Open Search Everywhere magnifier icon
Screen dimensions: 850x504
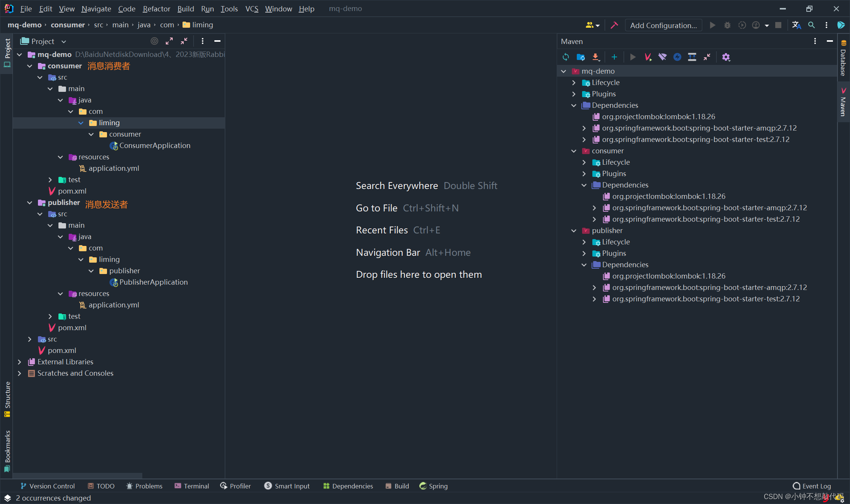(811, 25)
